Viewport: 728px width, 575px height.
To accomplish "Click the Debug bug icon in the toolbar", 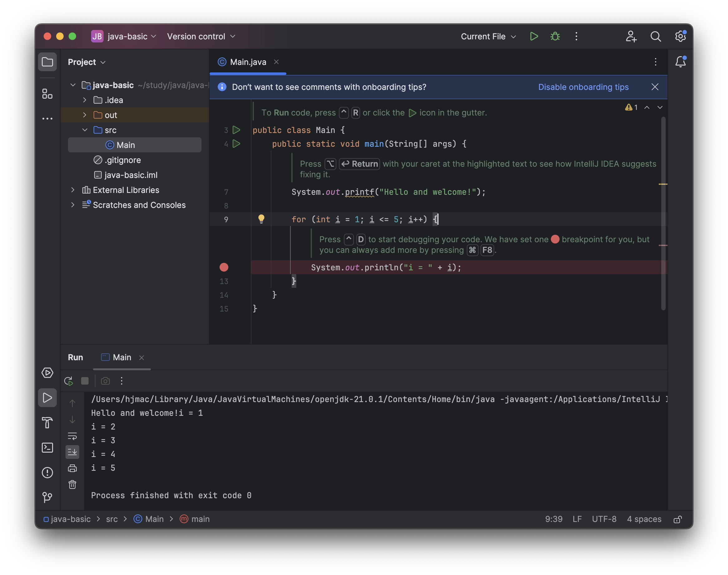I will click(x=555, y=36).
